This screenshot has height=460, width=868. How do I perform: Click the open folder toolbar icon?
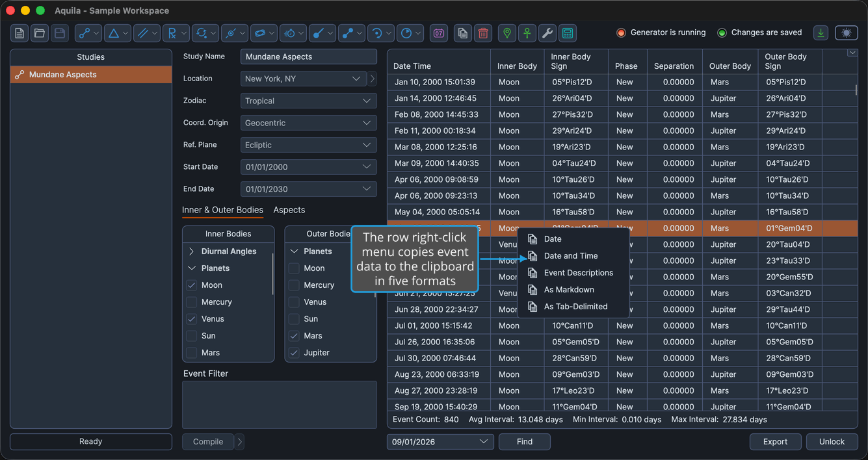pyautogui.click(x=40, y=33)
